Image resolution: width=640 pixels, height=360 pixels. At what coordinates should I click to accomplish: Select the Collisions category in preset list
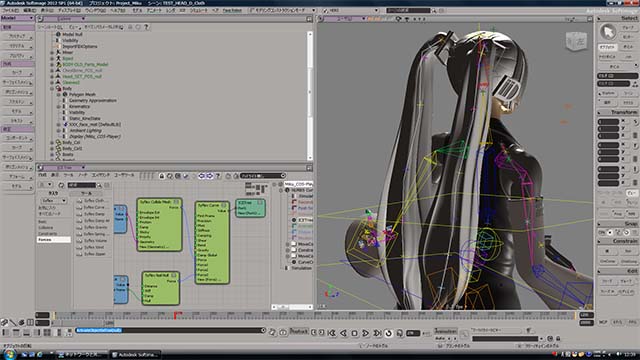[x=46, y=227]
